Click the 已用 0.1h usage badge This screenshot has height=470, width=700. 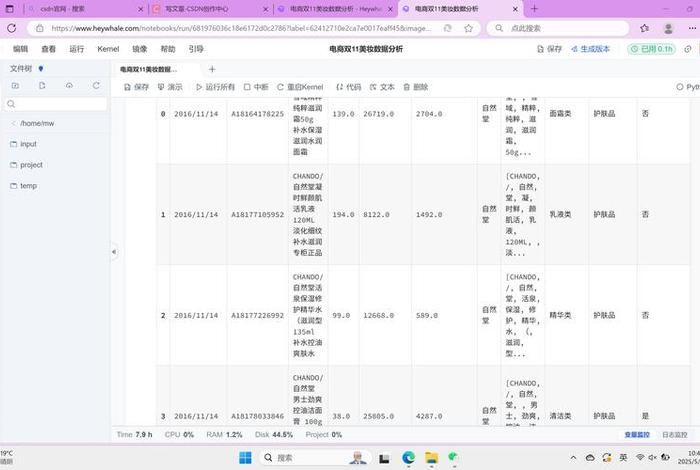point(652,49)
